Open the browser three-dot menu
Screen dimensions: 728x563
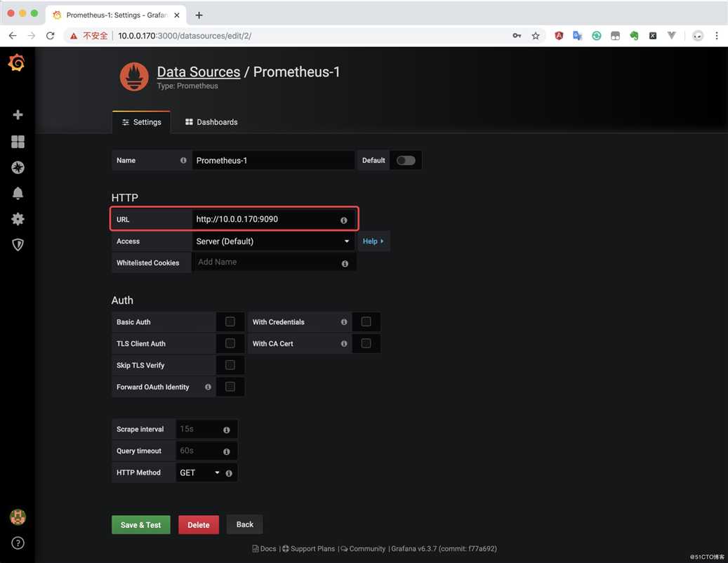716,36
